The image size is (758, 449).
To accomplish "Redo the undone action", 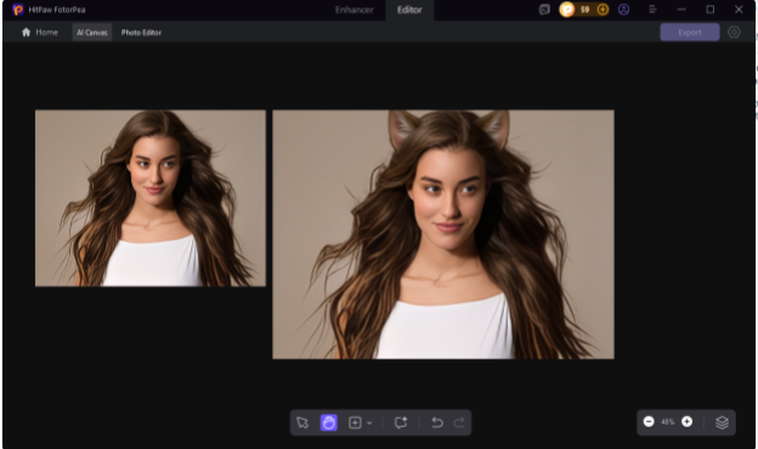I will point(459,423).
